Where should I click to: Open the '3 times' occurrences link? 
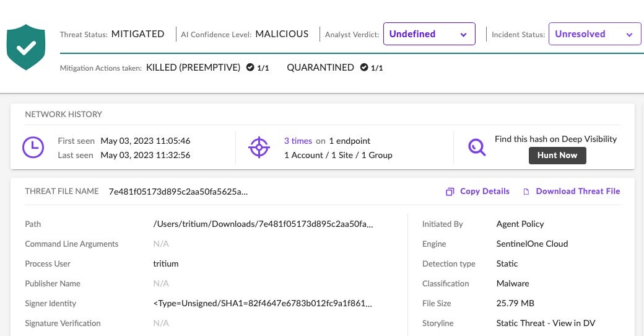(x=298, y=141)
